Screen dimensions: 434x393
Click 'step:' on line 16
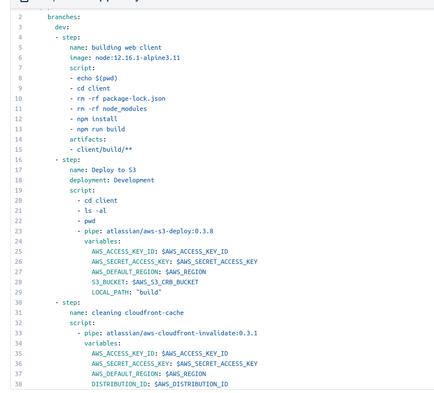tap(71, 160)
